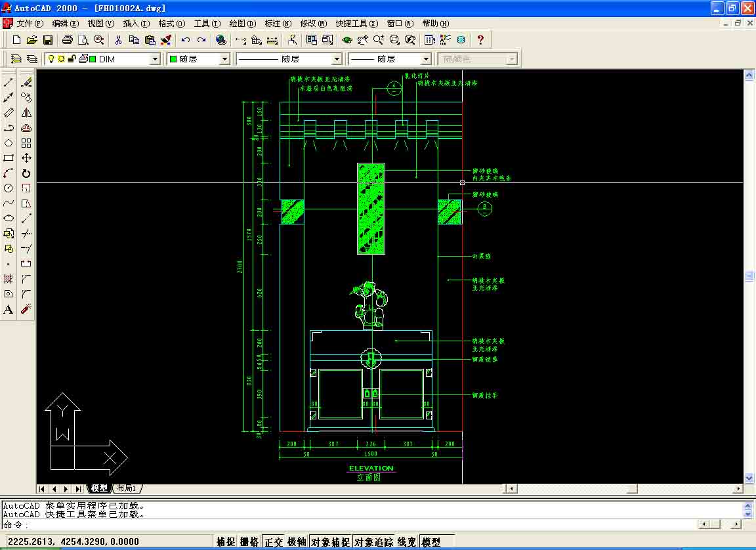
Task: Start the 3D Orbit tool
Action: point(346,40)
